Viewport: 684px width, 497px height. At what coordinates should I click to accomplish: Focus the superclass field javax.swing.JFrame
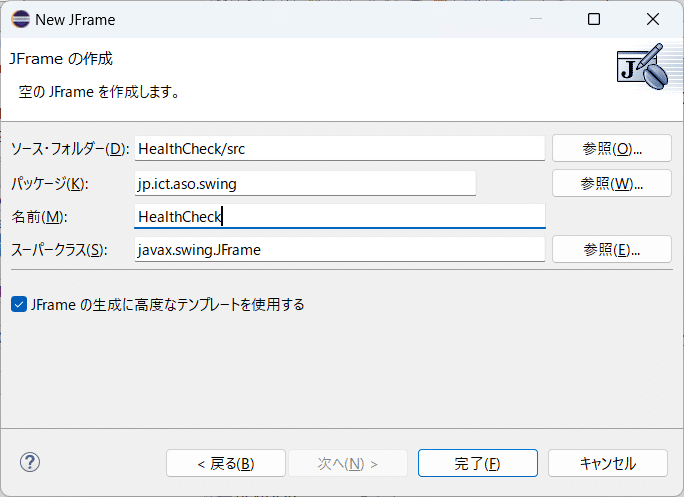pyautogui.click(x=340, y=250)
